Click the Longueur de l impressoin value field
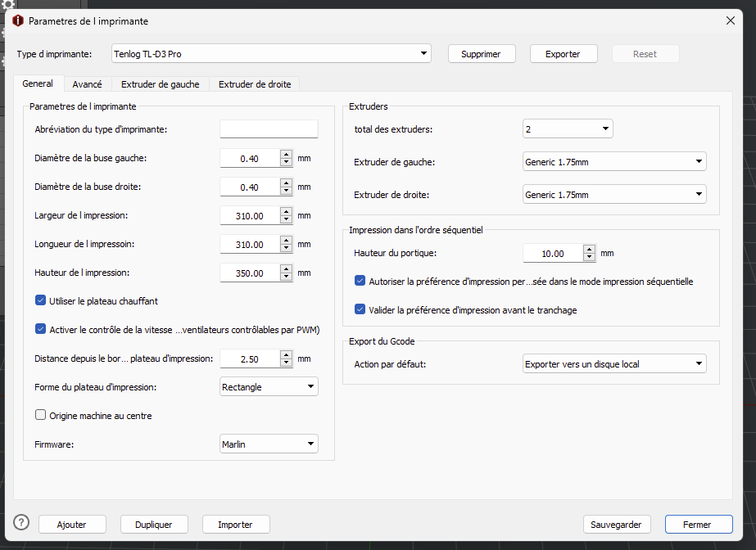This screenshot has width=756, height=550. pos(250,244)
